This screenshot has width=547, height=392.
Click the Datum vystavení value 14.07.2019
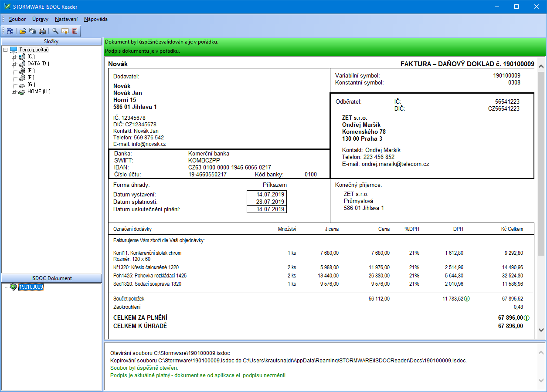coord(267,195)
